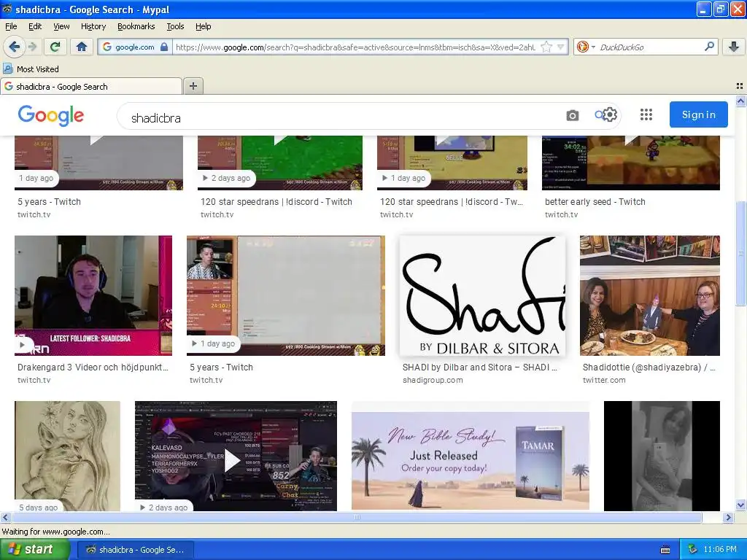Click 'Drakengard 3 Videor och höjdpunkt' title

point(93,367)
